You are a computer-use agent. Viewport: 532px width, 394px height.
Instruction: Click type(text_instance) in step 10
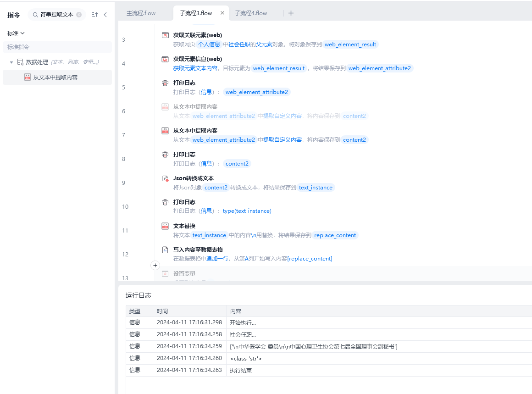click(247, 211)
